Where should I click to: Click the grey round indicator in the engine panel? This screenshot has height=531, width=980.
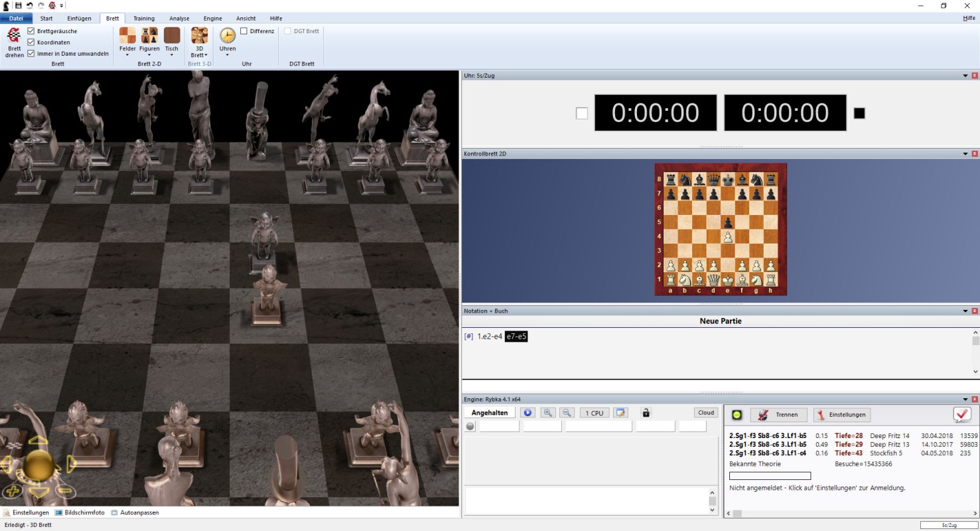[x=470, y=426]
